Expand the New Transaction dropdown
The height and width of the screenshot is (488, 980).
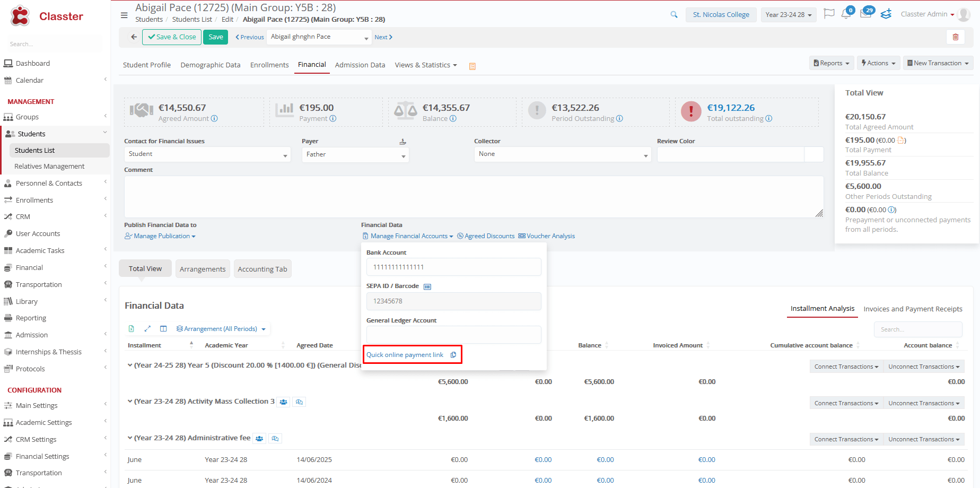(938, 63)
